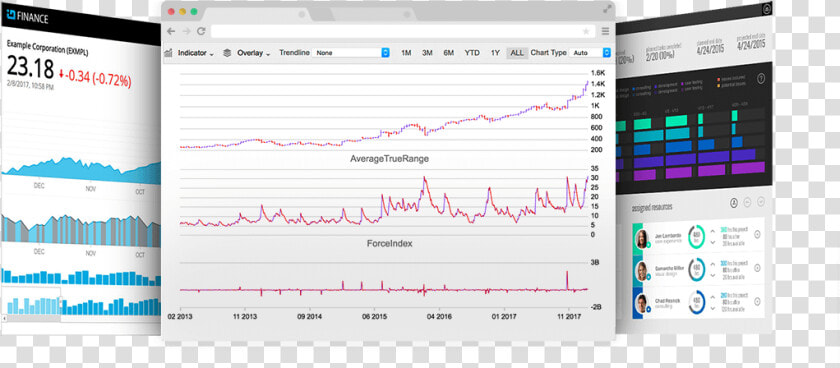Click the browser forward arrow

pyautogui.click(x=186, y=31)
